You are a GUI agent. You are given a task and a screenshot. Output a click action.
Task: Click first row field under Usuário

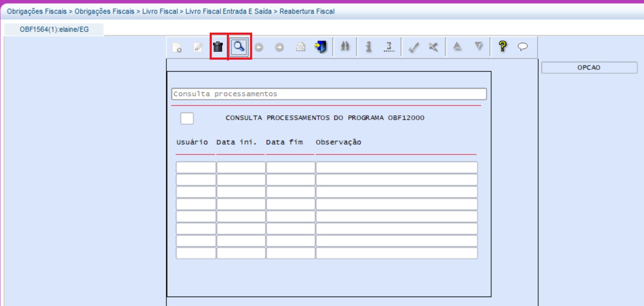click(x=196, y=167)
